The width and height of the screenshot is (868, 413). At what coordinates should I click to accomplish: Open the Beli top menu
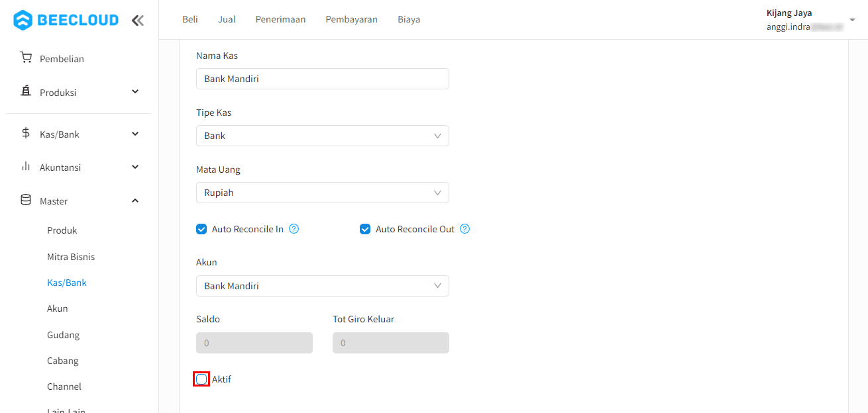(190, 19)
